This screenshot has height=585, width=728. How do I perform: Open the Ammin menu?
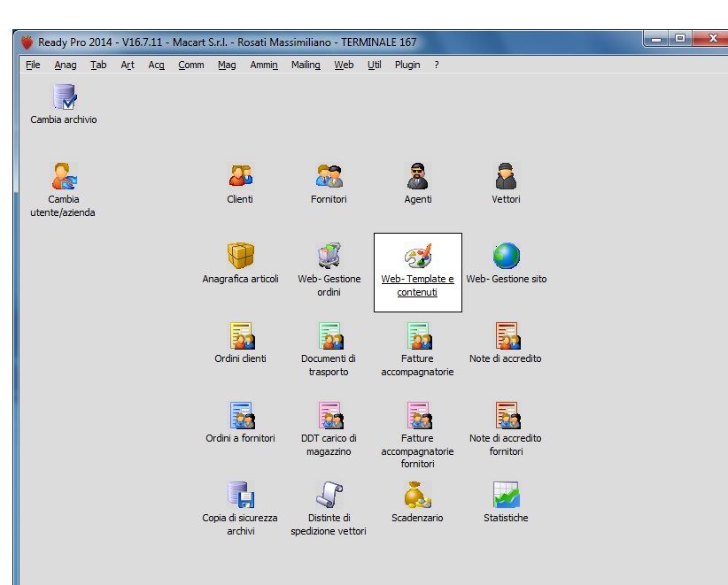[x=264, y=65]
